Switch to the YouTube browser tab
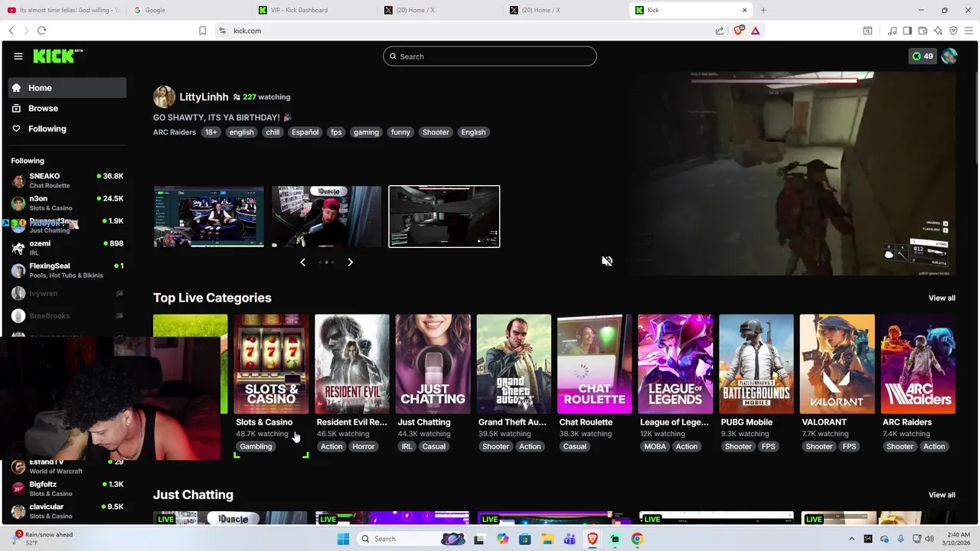 [x=63, y=10]
